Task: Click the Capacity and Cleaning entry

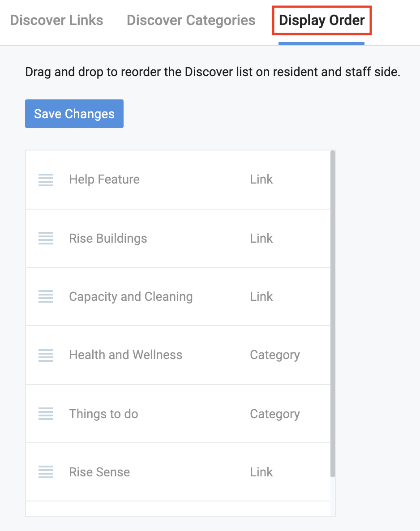Action: pyautogui.click(x=131, y=296)
